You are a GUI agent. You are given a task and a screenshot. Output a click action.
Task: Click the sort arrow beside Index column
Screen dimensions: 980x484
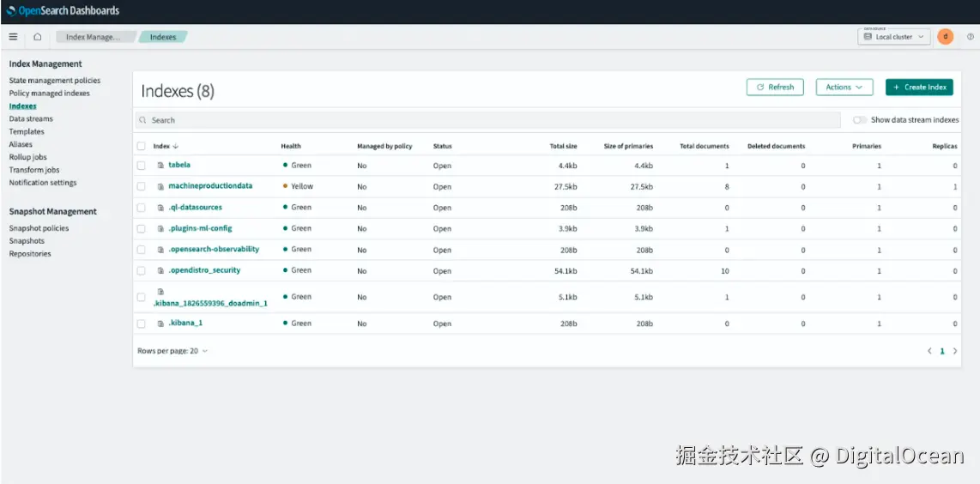tap(176, 147)
